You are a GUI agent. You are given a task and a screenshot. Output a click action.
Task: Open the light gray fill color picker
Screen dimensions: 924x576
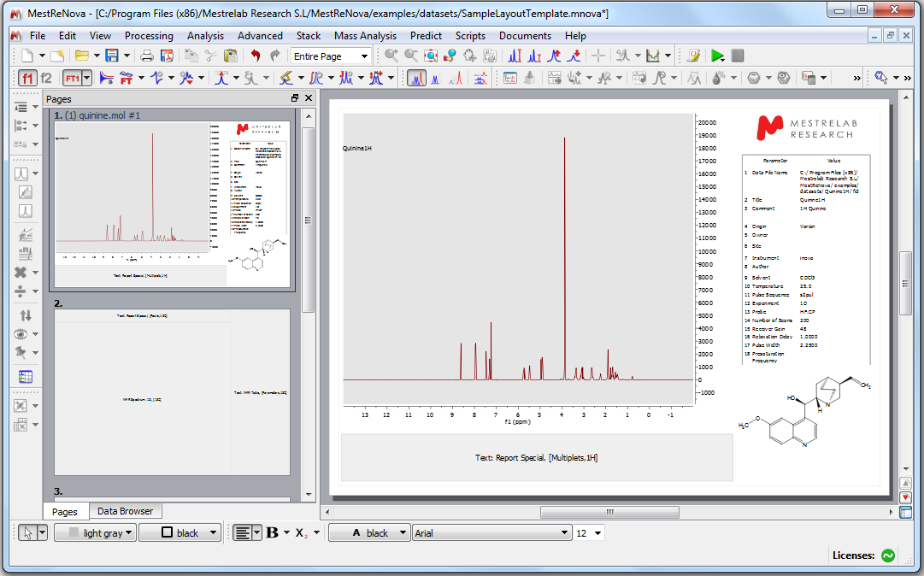pos(95,532)
